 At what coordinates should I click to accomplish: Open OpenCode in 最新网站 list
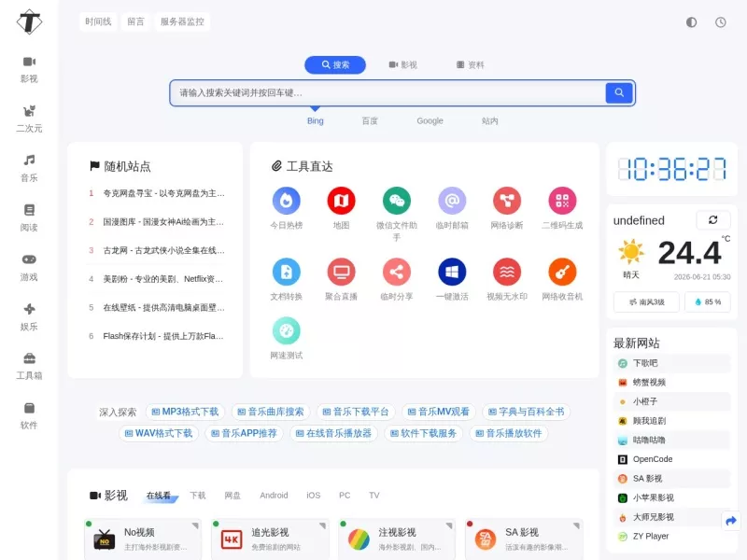point(671,459)
